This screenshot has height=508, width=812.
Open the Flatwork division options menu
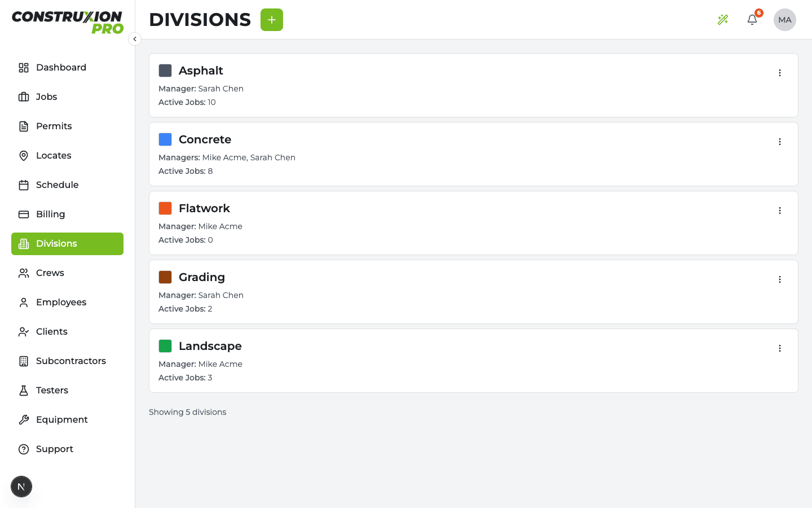coord(780,211)
